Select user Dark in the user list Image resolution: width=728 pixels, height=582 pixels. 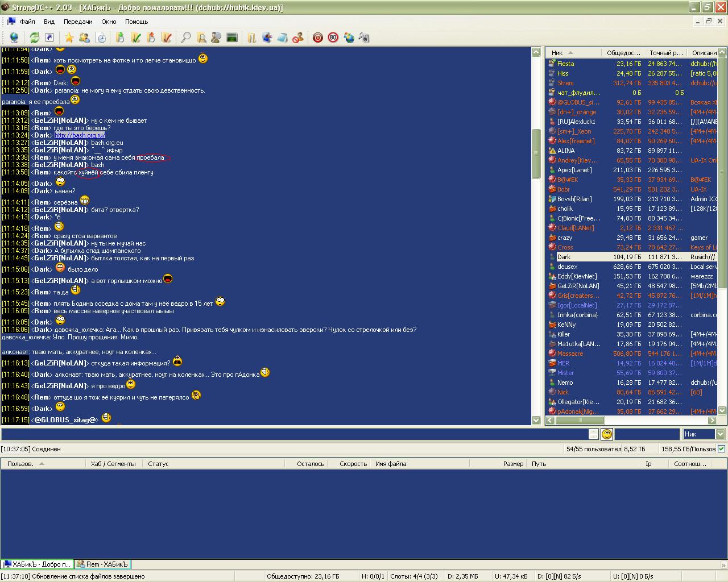coord(564,257)
